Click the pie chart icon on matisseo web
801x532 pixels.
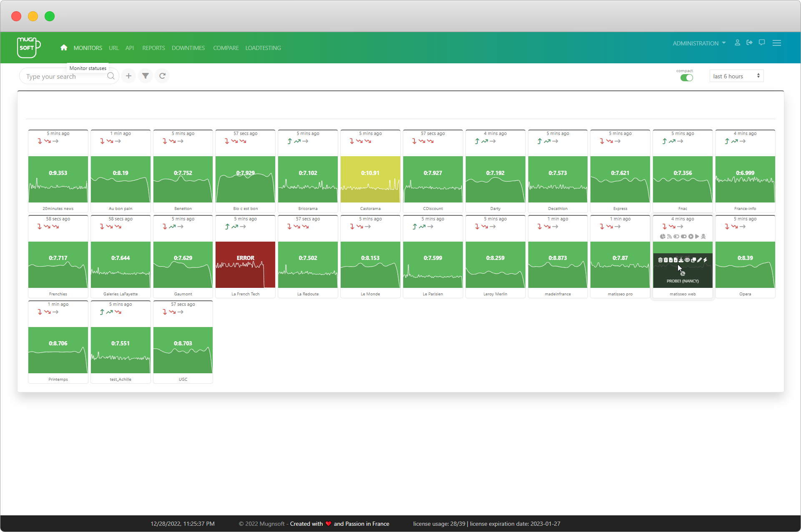click(x=663, y=237)
